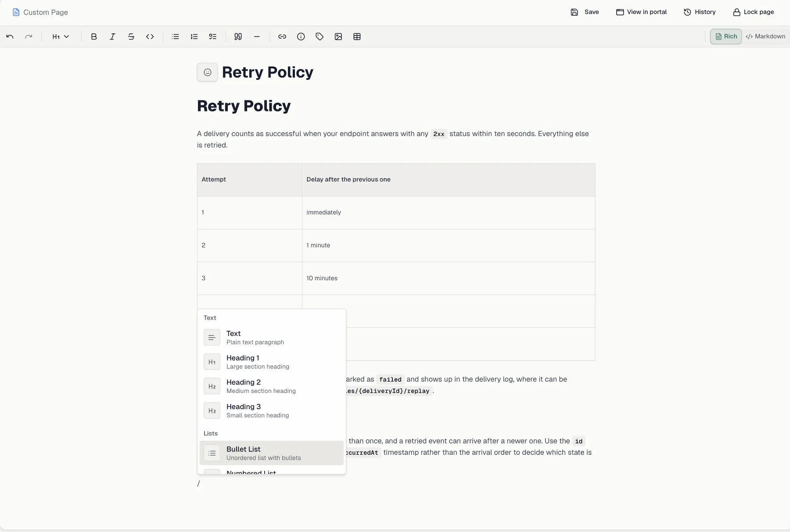This screenshot has width=790, height=532.
Task: Select Heading 2 from slash menu
Action: point(272,386)
